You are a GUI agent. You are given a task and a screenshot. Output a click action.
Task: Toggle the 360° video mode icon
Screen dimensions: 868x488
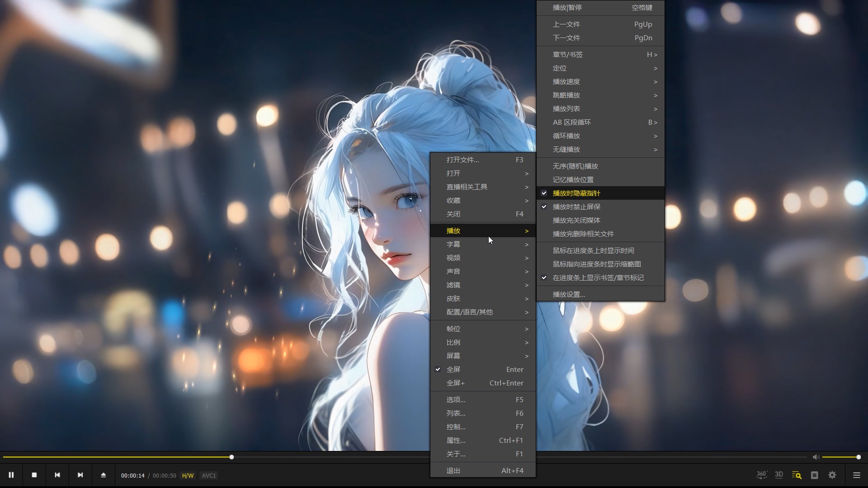point(762,475)
